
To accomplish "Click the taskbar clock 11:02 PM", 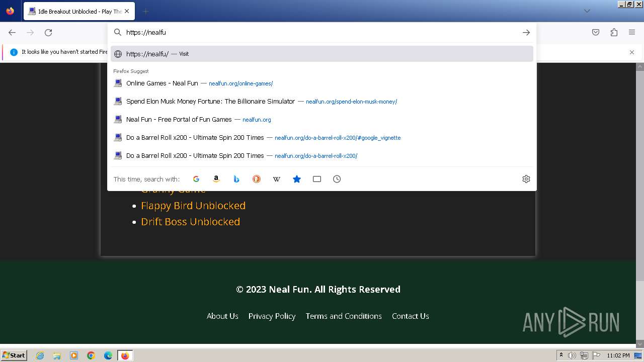I will [618, 355].
